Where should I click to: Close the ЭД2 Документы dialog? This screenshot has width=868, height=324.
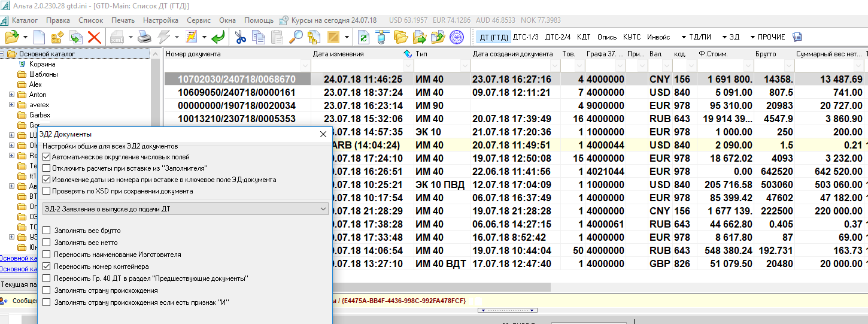click(x=323, y=134)
